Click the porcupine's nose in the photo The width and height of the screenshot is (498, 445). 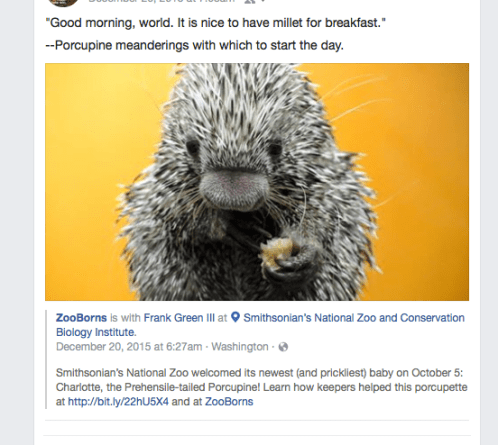(235, 188)
